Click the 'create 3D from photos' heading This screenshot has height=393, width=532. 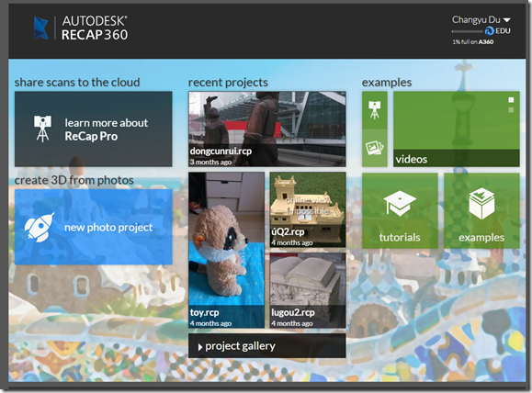point(74,180)
